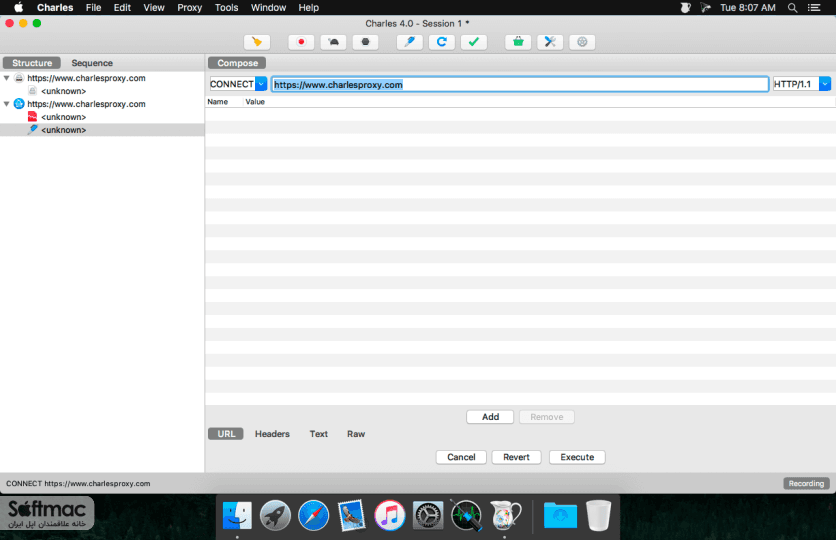Click the Execute button
This screenshot has height=540, width=836.
(x=577, y=457)
